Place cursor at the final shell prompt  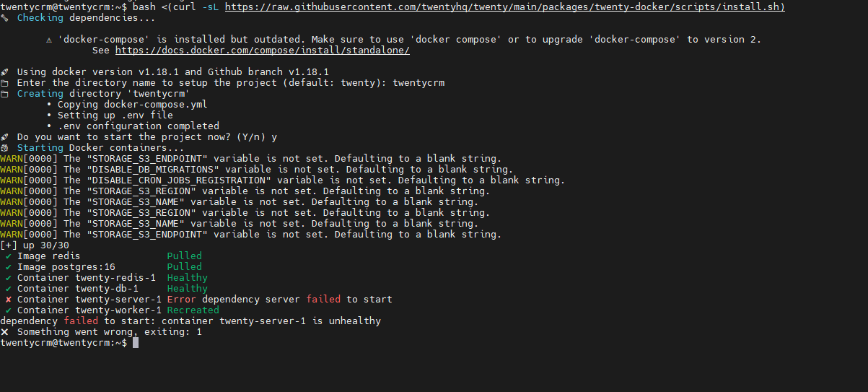135,342
